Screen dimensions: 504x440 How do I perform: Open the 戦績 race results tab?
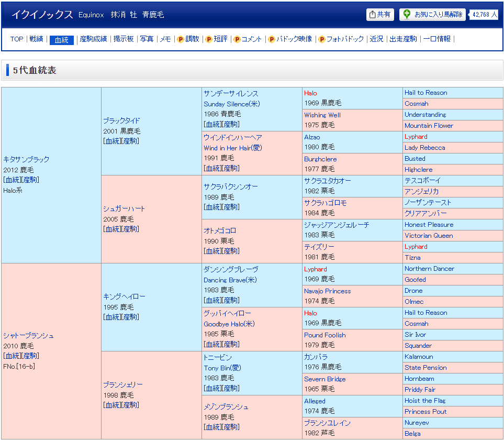(x=36, y=39)
